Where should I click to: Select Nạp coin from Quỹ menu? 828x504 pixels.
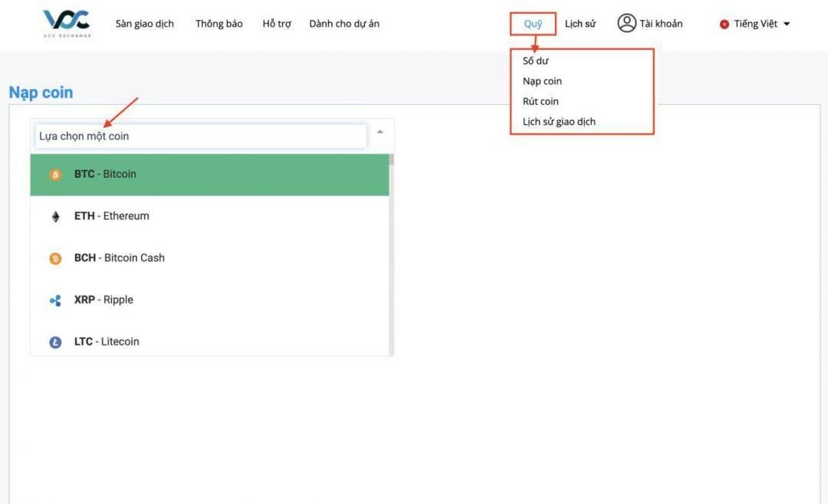tap(542, 80)
